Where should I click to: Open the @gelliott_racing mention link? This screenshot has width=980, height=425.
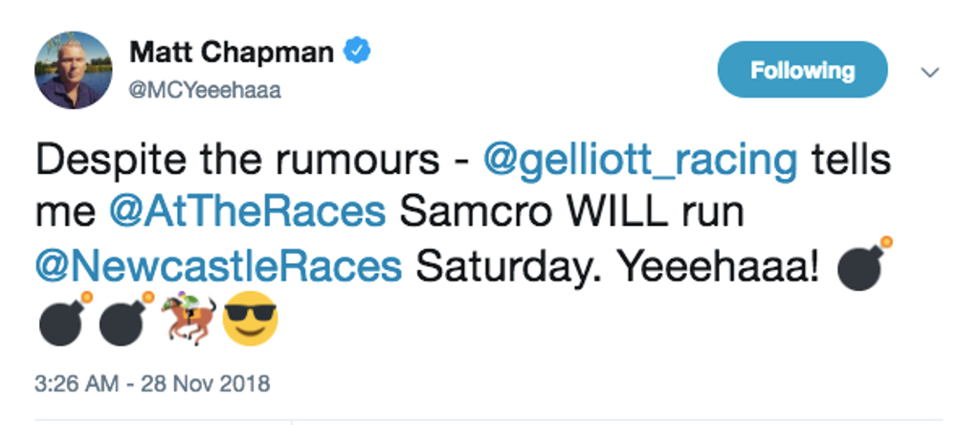(639, 160)
